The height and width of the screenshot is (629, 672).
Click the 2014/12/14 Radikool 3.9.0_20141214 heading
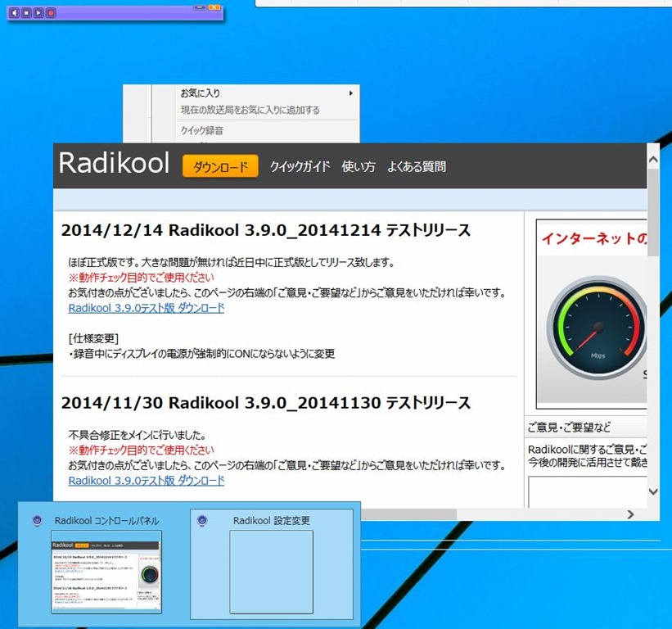[x=266, y=230]
